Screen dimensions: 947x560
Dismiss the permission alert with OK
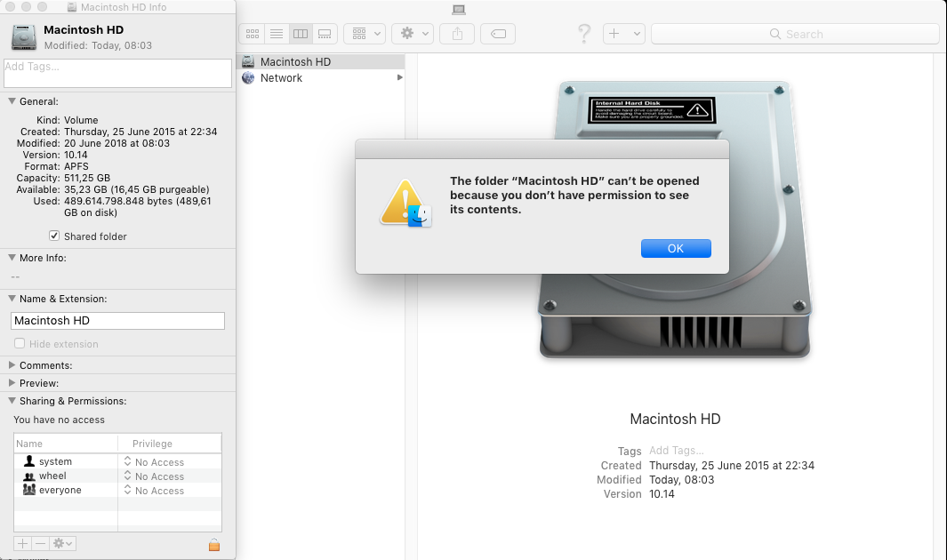click(x=676, y=249)
